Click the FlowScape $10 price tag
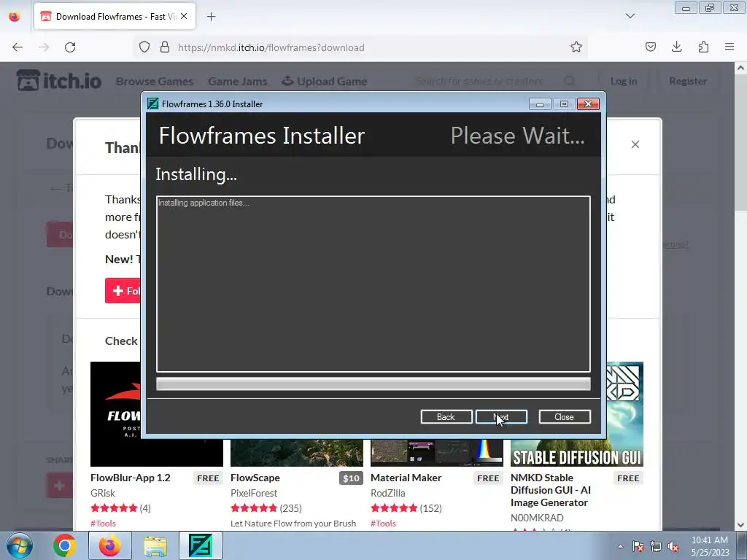Screen dimensions: 747x560 click(x=351, y=478)
